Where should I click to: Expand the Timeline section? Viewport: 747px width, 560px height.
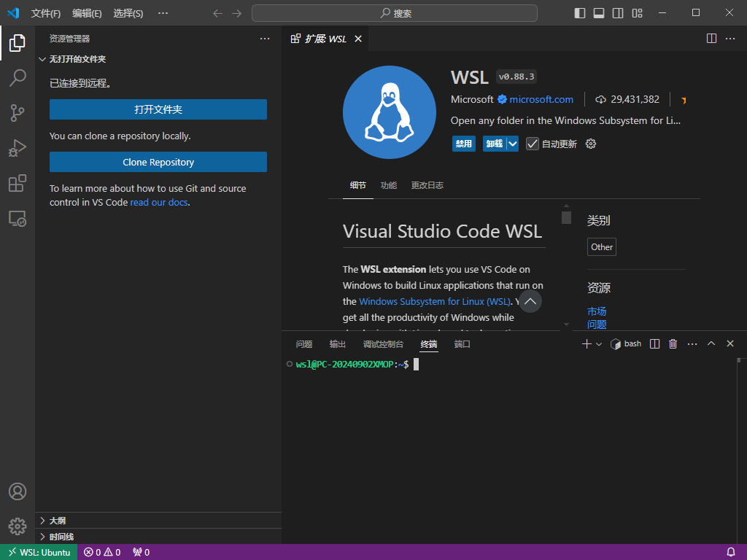tap(42, 537)
